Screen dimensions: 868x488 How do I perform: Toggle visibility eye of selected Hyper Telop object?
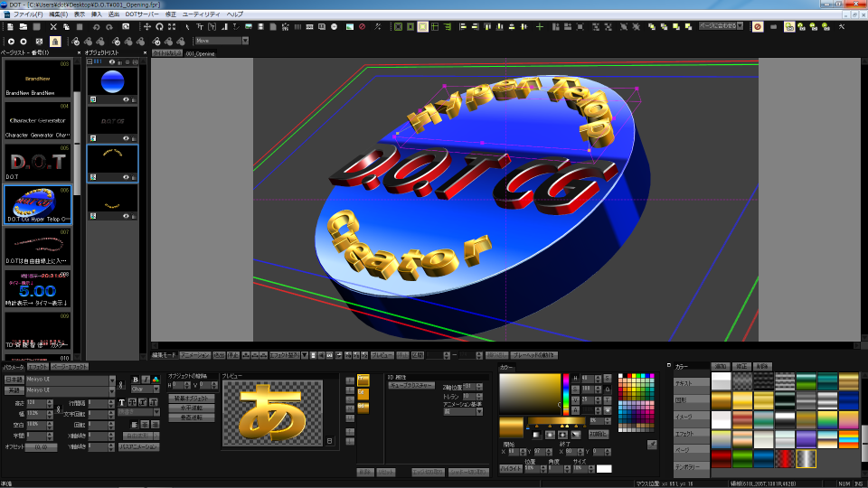coord(126,177)
